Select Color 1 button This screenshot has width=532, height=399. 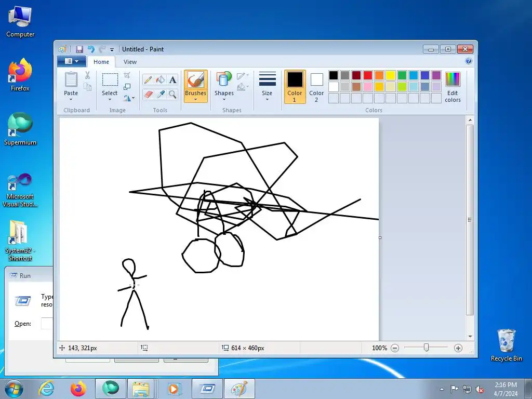point(295,87)
